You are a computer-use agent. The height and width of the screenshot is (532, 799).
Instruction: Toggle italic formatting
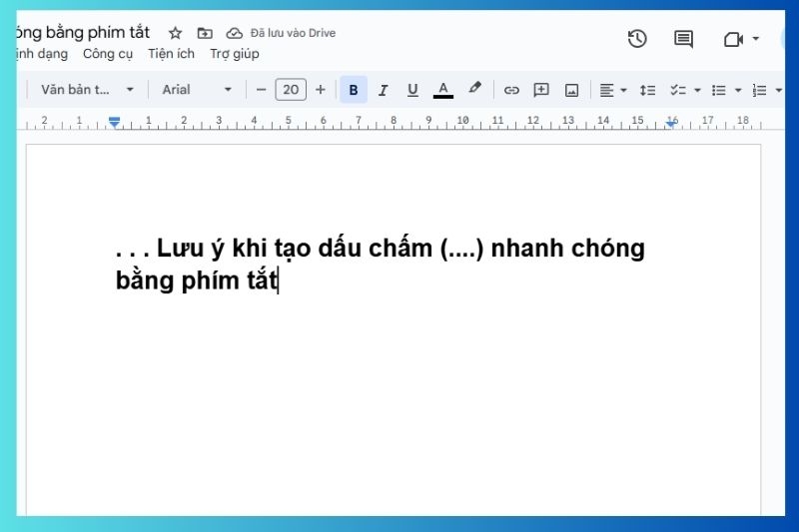[x=383, y=90]
